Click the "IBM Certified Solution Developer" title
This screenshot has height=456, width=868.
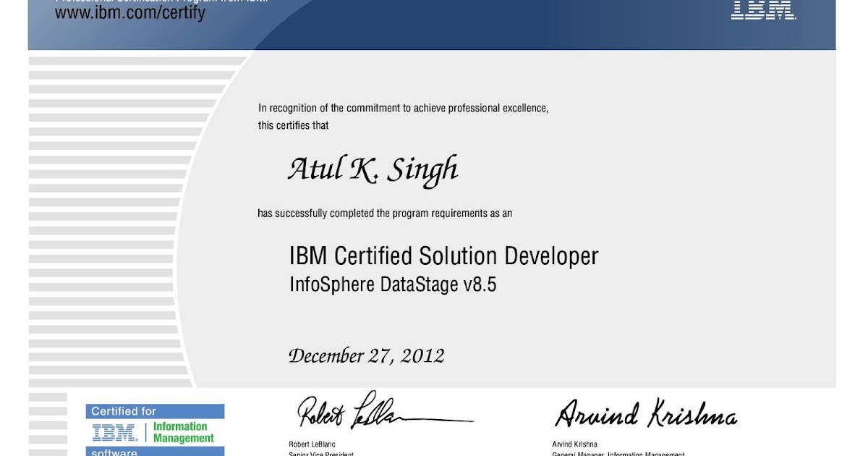(x=444, y=256)
